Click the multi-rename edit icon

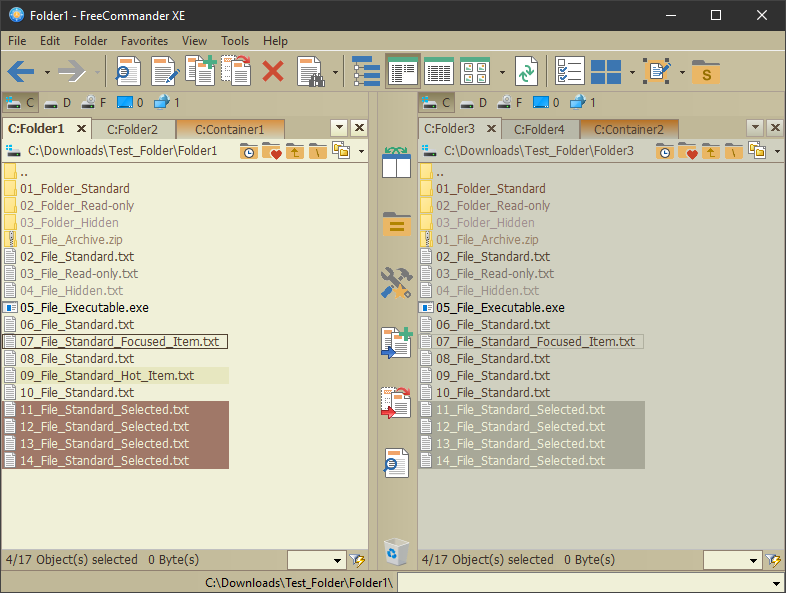click(657, 71)
